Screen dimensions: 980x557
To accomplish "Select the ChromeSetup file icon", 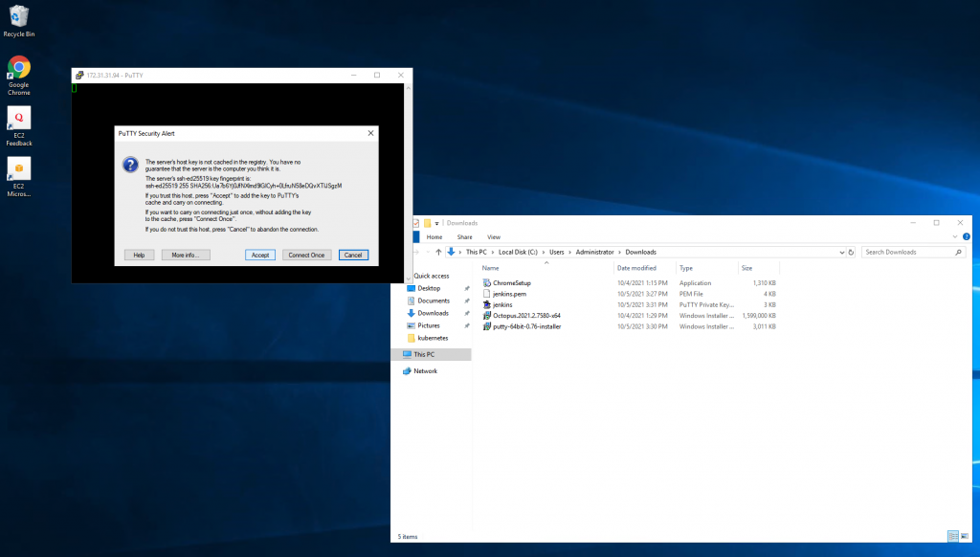I will (x=487, y=283).
